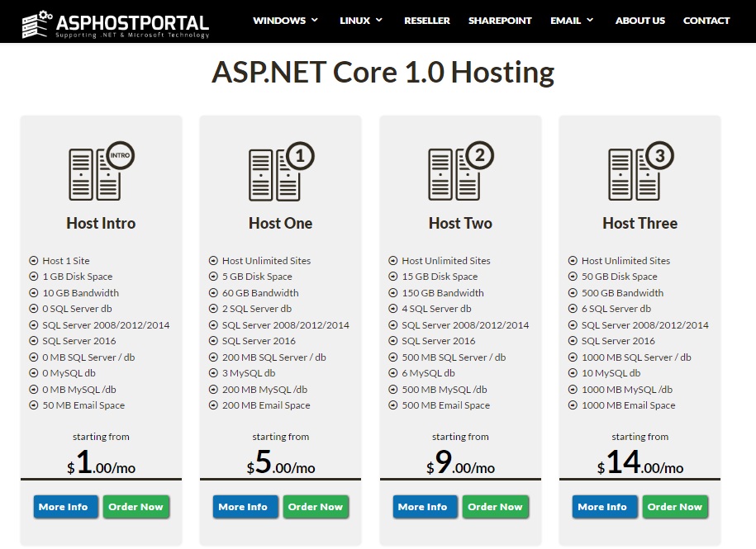Click bullet icon beside '0 SQL Server db'
The height and width of the screenshot is (549, 756).
pos(33,309)
